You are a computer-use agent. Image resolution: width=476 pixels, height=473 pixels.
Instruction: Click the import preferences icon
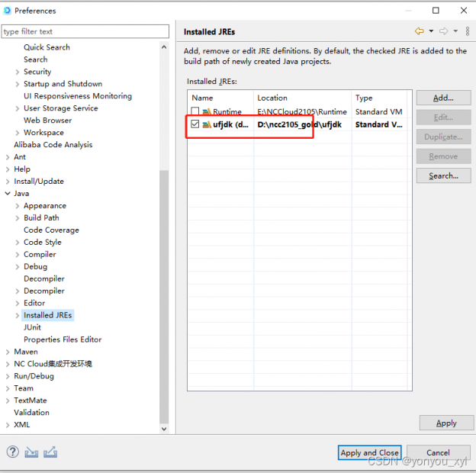(x=31, y=452)
